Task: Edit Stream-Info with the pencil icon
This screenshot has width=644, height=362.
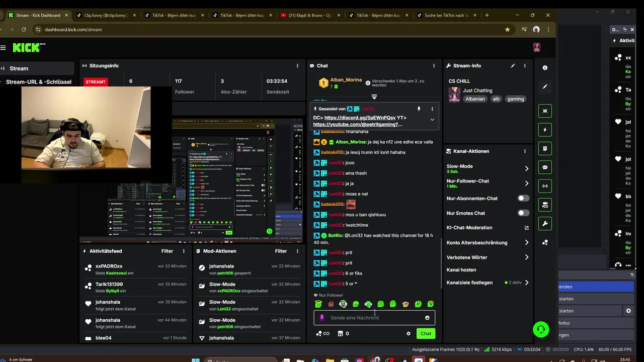Action: click(x=513, y=66)
